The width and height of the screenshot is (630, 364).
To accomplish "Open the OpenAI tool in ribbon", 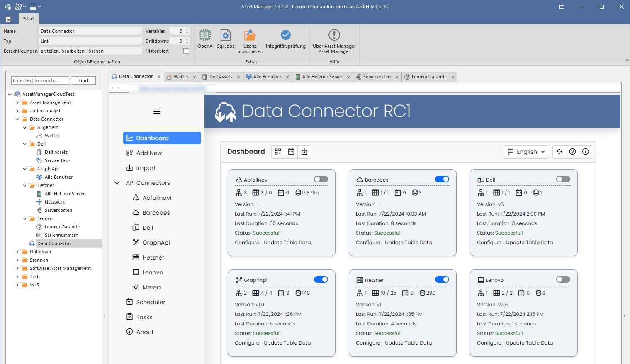I will point(205,39).
